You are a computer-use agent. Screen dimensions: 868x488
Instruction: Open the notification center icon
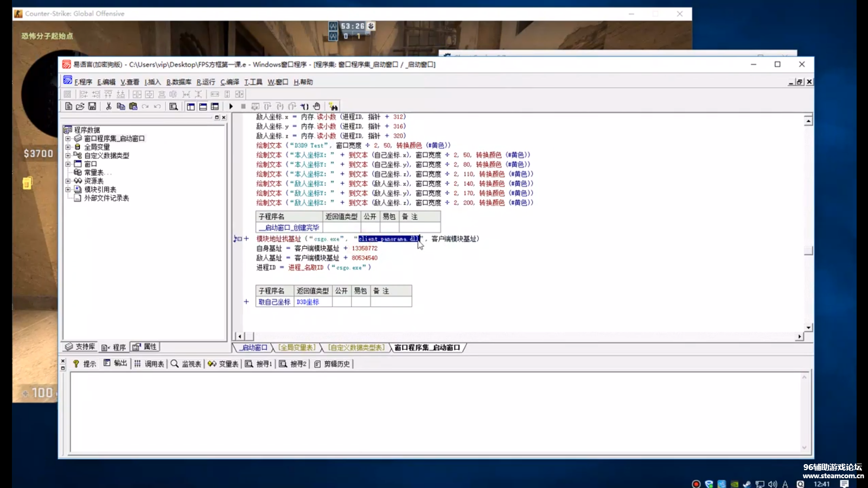[845, 484]
